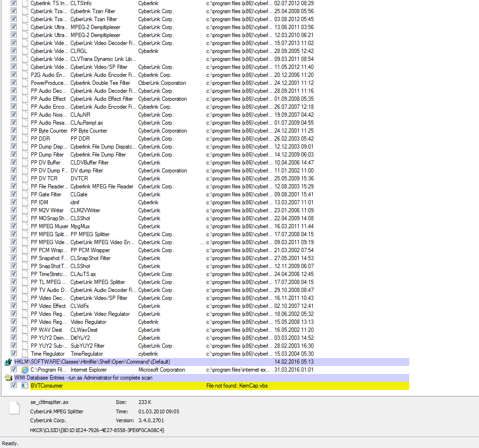This screenshot has width=479, height=448.
Task: Uncheck the PP Audio Resa... row checkbox
Action: click(x=14, y=122)
